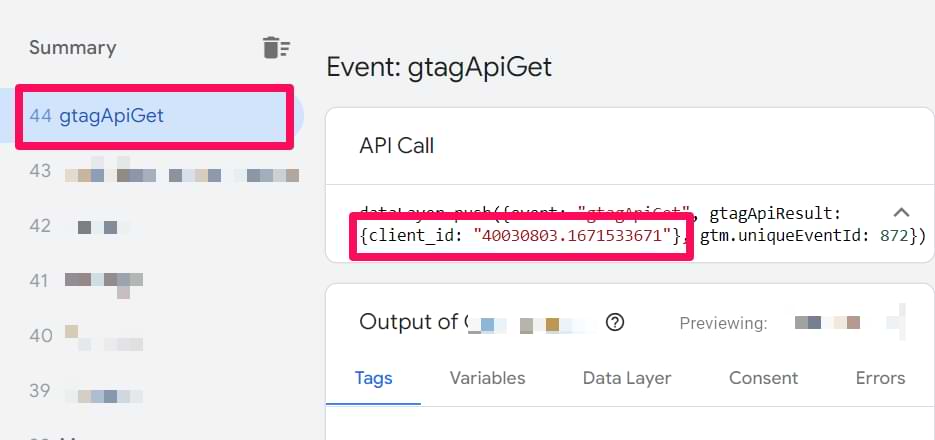Show the Errors tab
The height and width of the screenshot is (440, 935).
880,378
